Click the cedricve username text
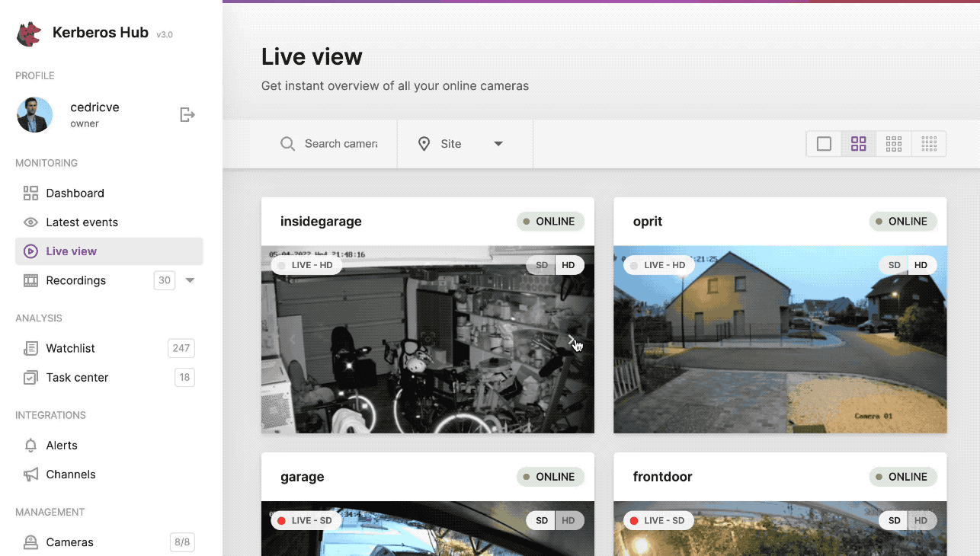Screen dimensions: 980x556 tap(94, 107)
